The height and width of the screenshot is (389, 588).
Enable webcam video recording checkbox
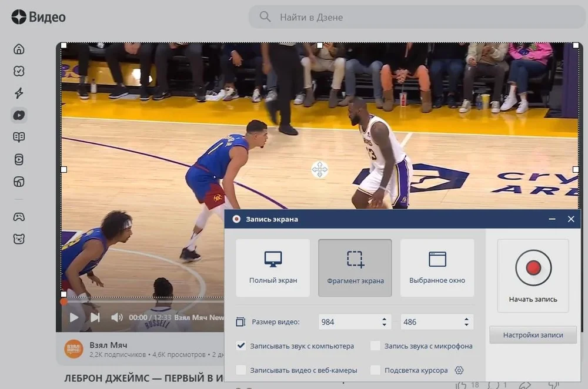point(241,370)
